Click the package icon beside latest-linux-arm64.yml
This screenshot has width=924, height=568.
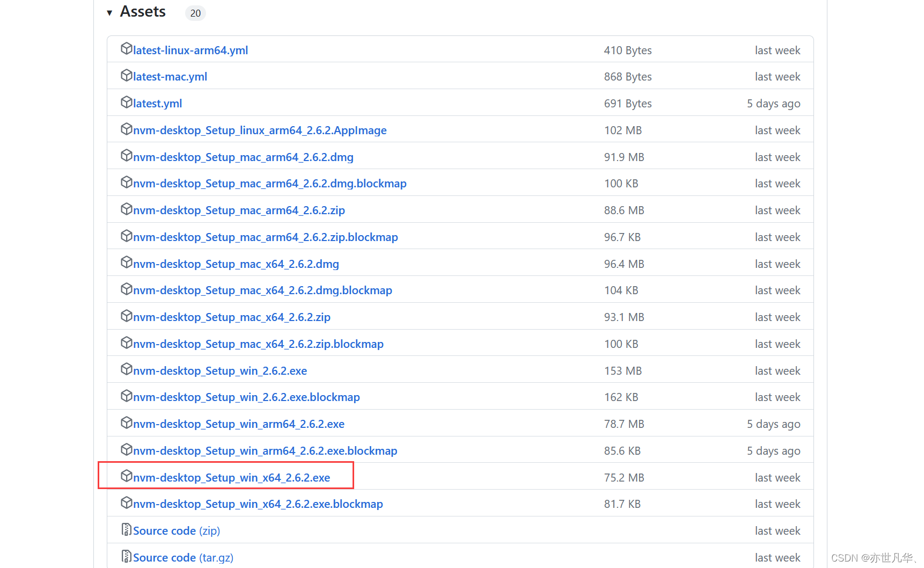[127, 49]
